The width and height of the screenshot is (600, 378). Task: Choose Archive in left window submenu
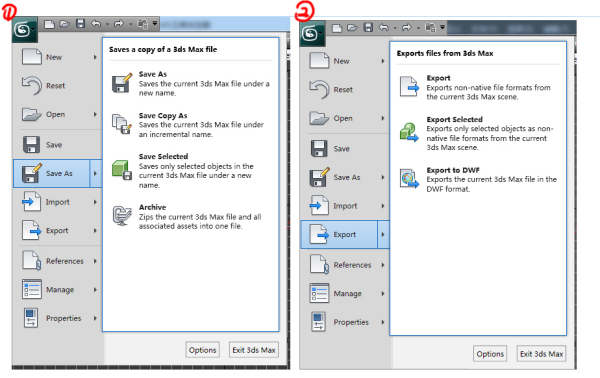191,217
